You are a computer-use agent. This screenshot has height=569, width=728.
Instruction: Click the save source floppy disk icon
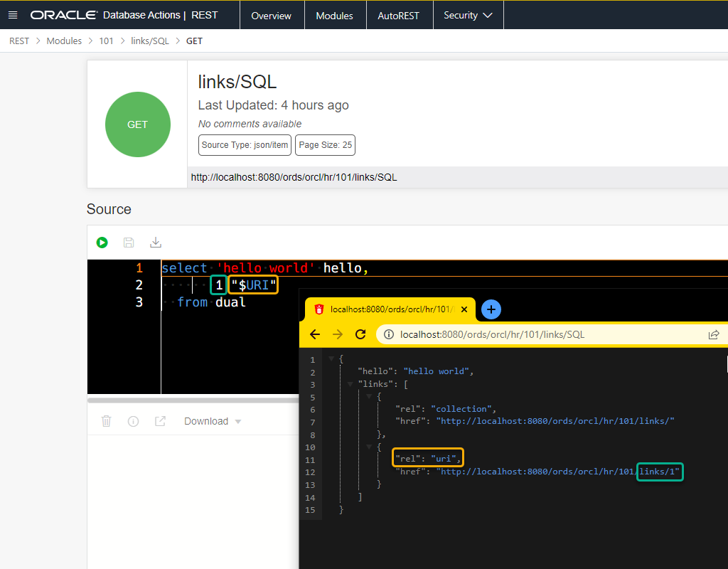pos(129,243)
